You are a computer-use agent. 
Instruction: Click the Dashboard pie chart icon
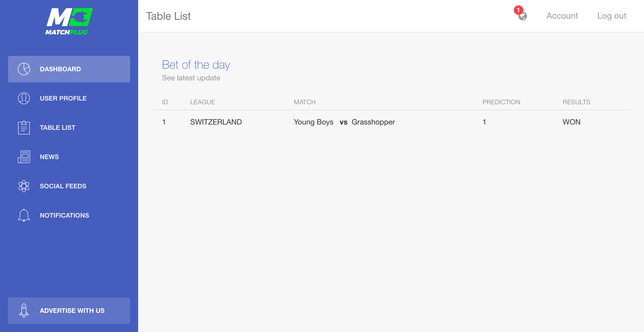point(24,69)
